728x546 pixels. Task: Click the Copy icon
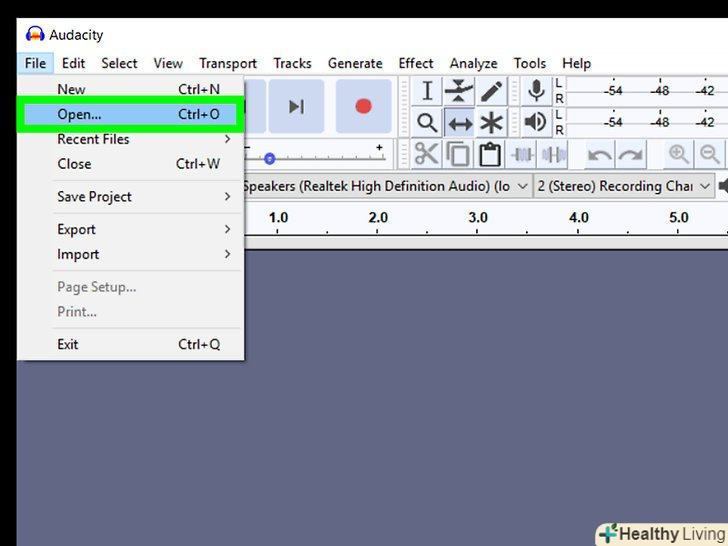tap(458, 154)
